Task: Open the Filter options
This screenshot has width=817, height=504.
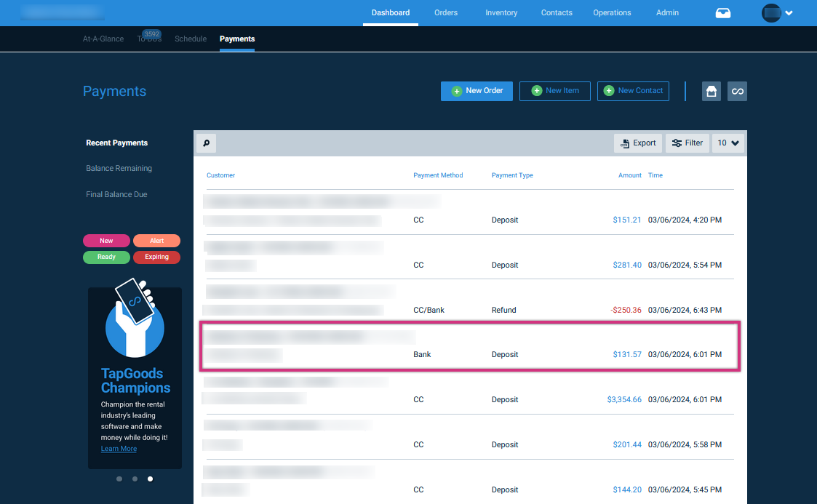Action: click(688, 143)
